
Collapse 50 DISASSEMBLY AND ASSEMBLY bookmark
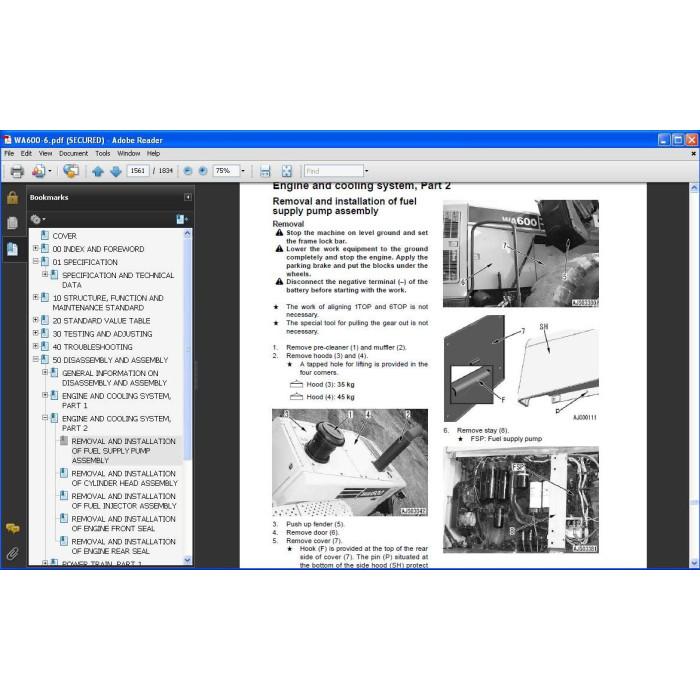(35, 359)
